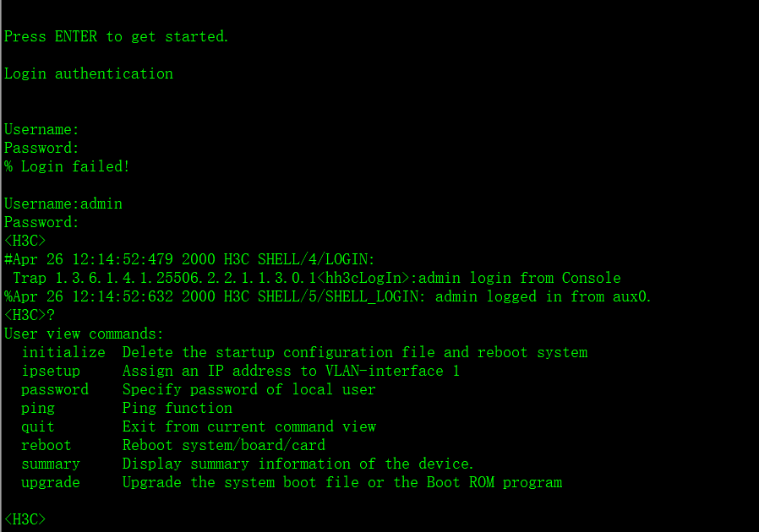Click the 'ipsetup' command entry
This screenshot has height=532, width=759.
click(x=51, y=371)
